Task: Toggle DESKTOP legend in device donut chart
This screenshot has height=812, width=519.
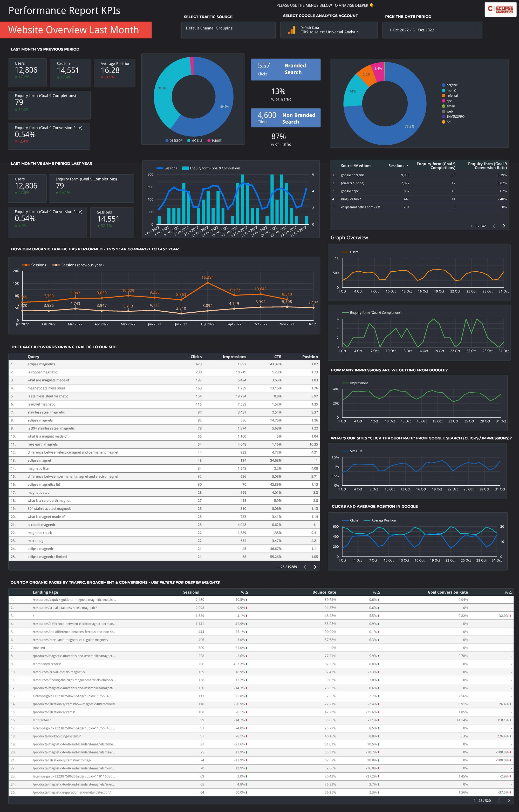Action: [x=174, y=141]
